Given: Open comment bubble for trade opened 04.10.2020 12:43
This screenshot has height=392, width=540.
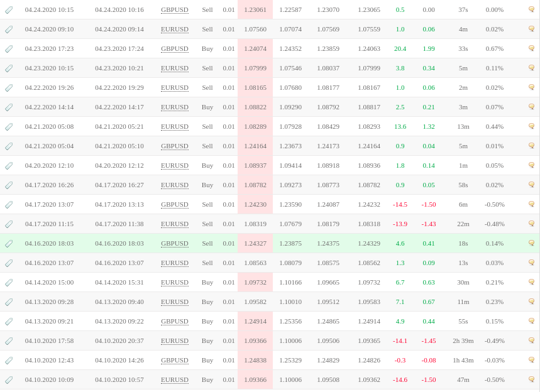Looking at the screenshot, I should point(531,360).
